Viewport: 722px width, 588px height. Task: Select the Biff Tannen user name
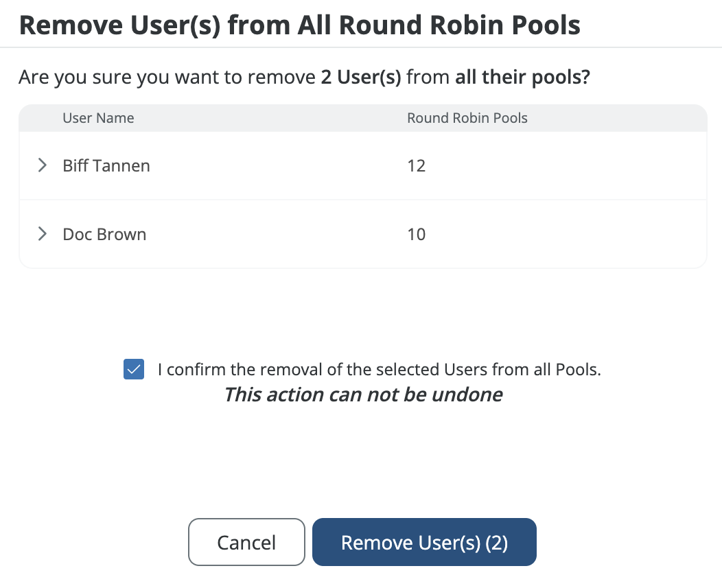click(x=106, y=165)
